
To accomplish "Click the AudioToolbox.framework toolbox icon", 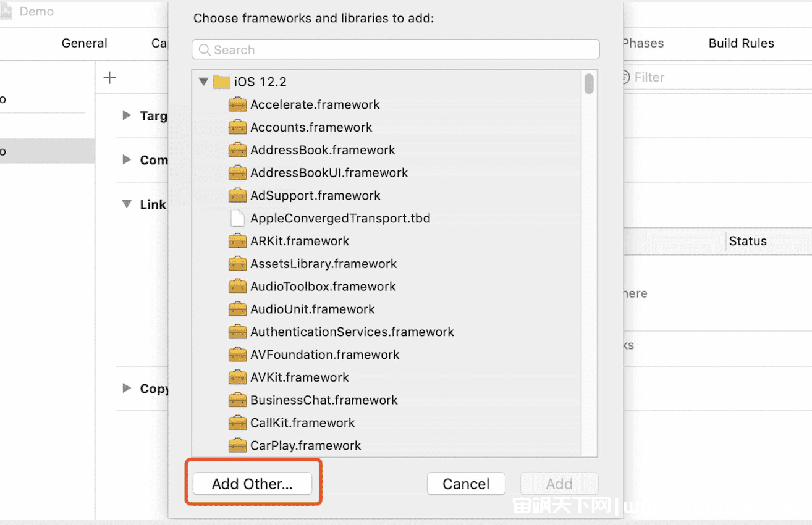I will (238, 287).
